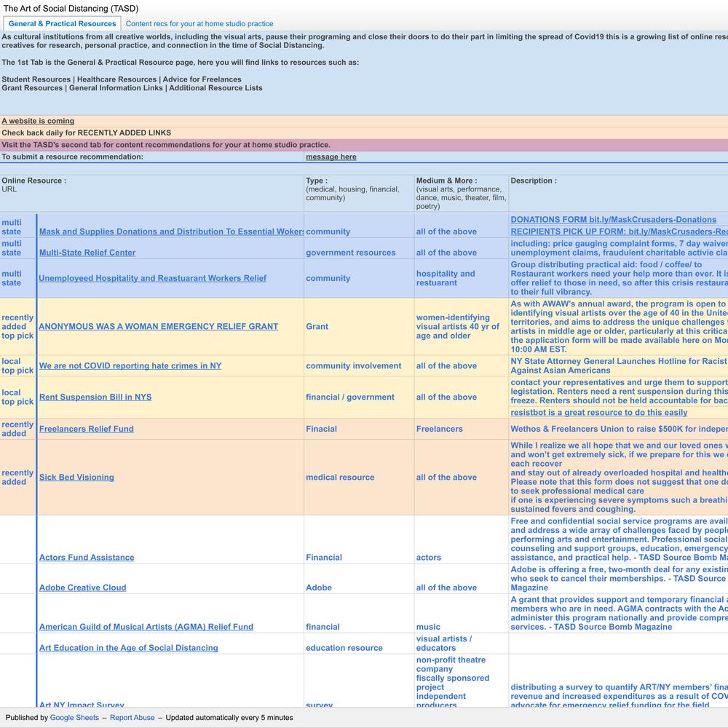Open Rent Suspension Bill in NYS link
Image resolution: width=728 pixels, height=728 pixels.
pos(95,397)
